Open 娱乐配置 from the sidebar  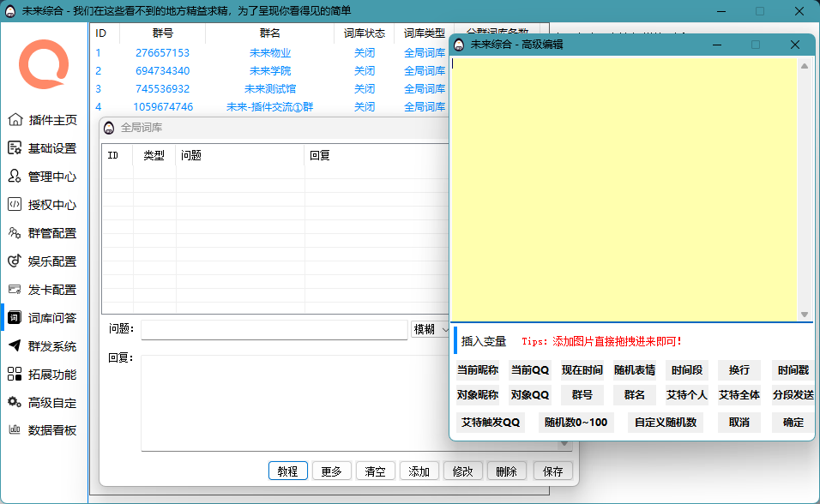[44, 261]
